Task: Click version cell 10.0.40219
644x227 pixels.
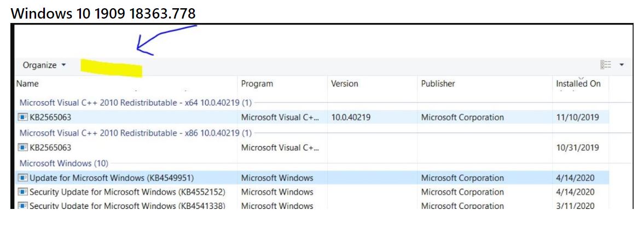Action: click(351, 118)
